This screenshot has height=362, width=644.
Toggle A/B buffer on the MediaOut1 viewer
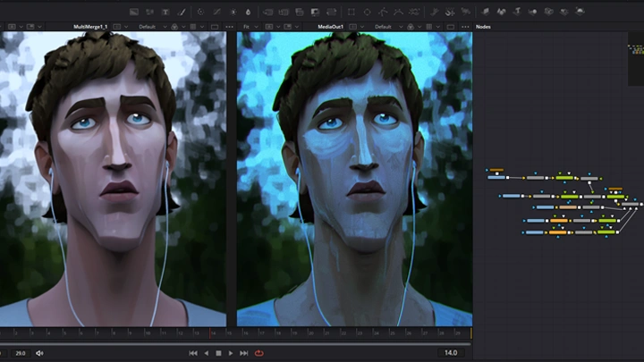pos(269,27)
